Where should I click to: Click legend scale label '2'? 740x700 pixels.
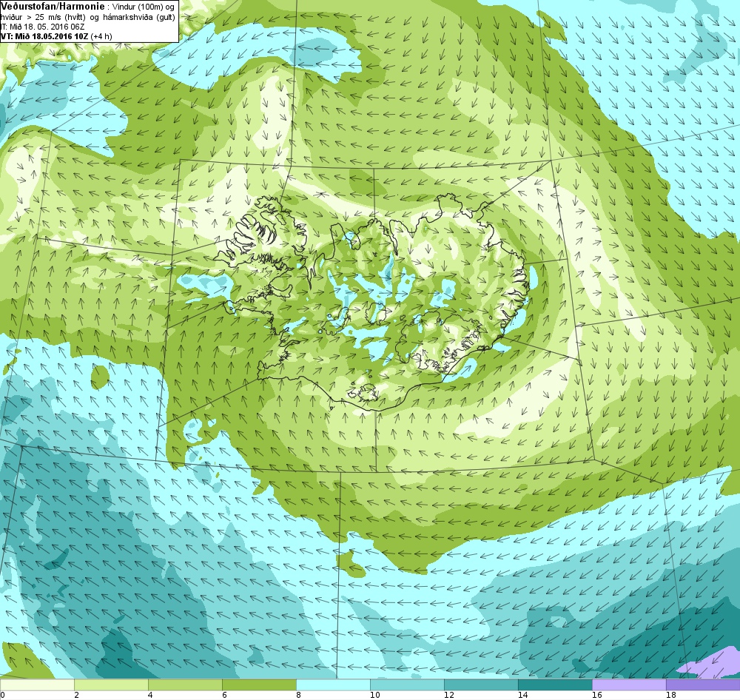tap(76, 695)
